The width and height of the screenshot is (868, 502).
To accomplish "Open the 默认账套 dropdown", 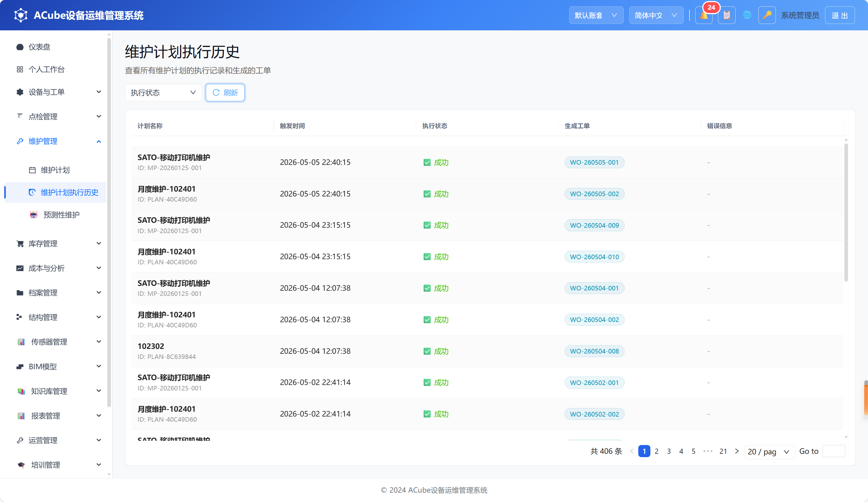I will tap(596, 15).
